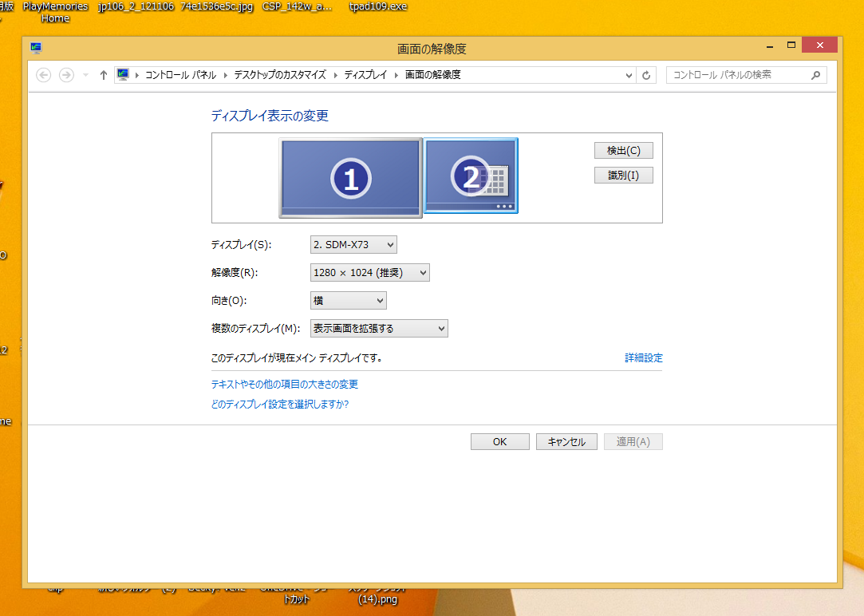Click the コントロール パネル breadcrumb
Viewport: 864px width, 616px height.
click(180, 75)
